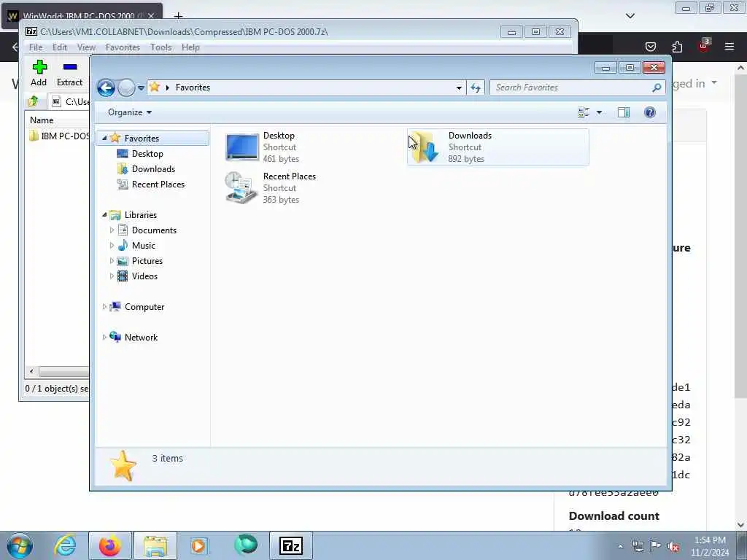
Task: Select the Recent Places shortcut icon
Action: click(241, 187)
